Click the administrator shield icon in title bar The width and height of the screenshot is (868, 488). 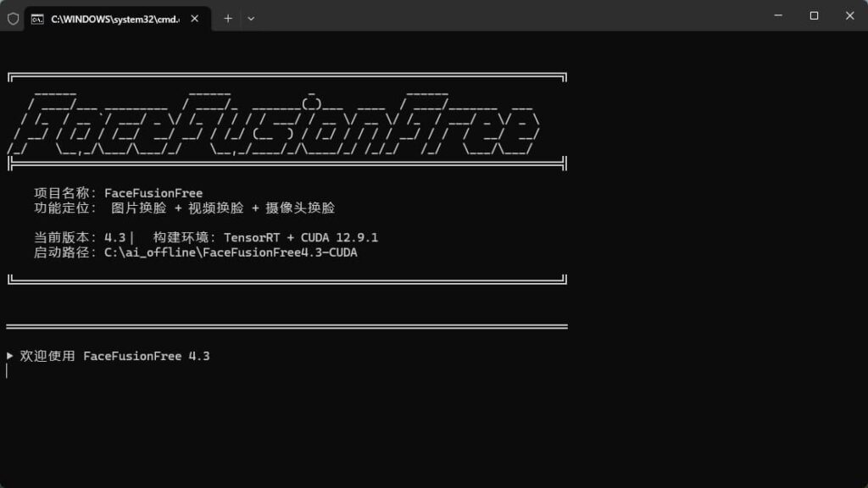click(x=13, y=18)
